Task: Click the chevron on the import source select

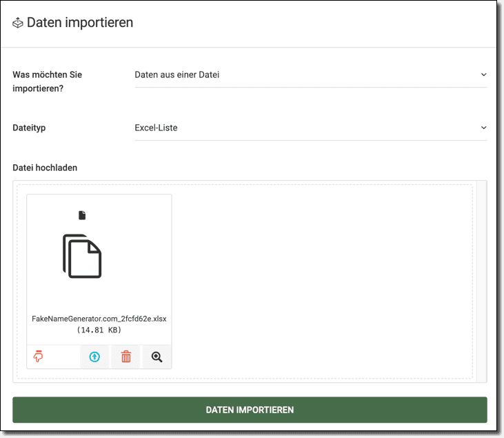Action: click(x=483, y=74)
